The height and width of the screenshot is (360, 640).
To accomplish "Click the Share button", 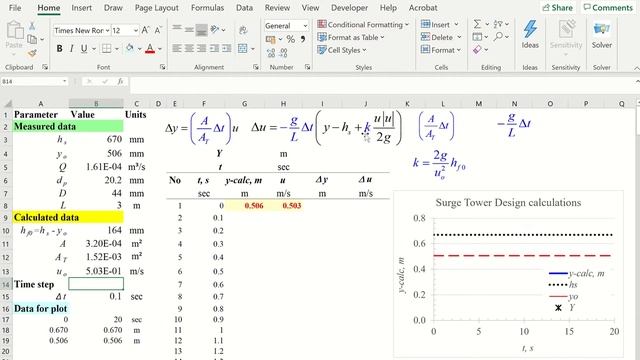I will (557, 8).
